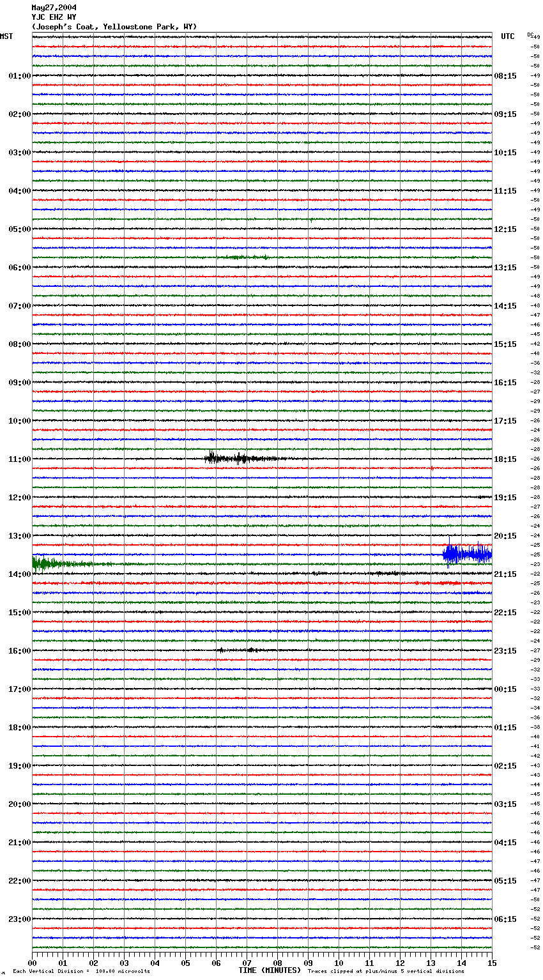The image size is (543, 980).
Task: Click the 17:15 UTC time label
Action: pyautogui.click(x=505, y=421)
